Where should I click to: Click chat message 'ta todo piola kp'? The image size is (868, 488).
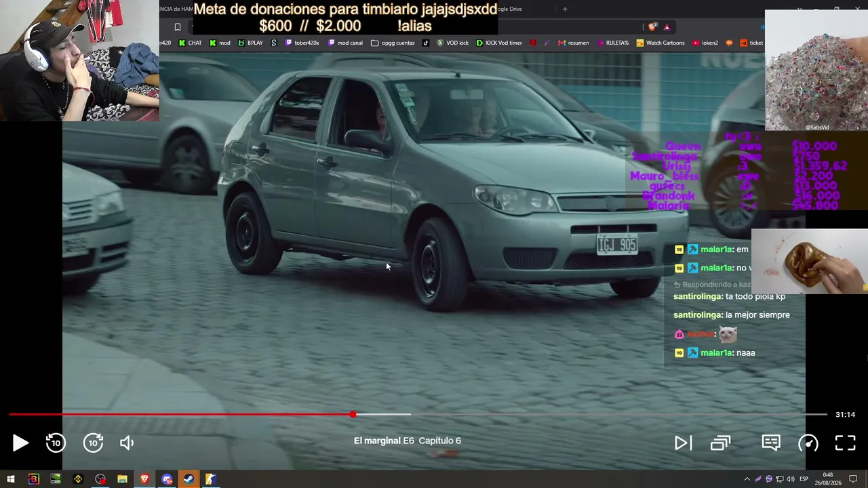[x=755, y=296]
